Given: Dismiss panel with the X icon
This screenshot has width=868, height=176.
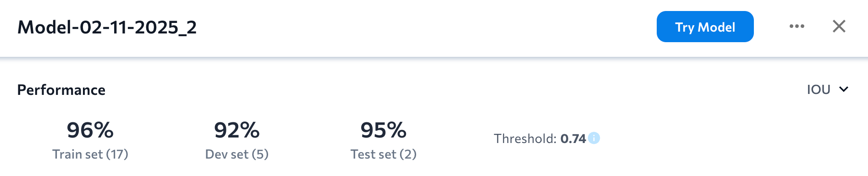Looking at the screenshot, I should click(x=839, y=26).
